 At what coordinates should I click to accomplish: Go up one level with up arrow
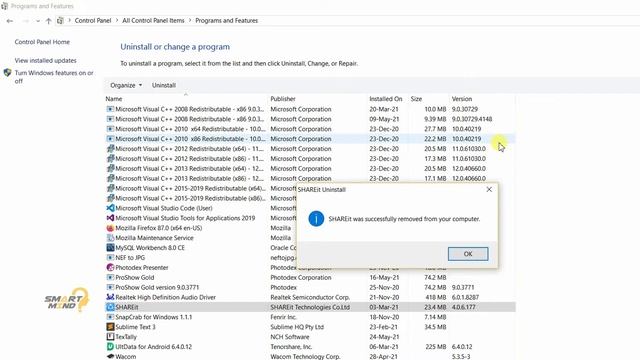[x=49, y=21]
